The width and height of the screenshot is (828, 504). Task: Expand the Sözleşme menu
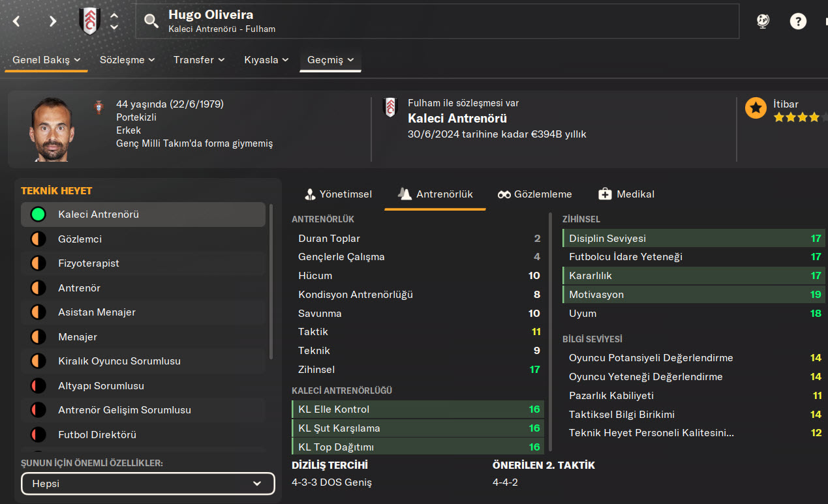(127, 60)
